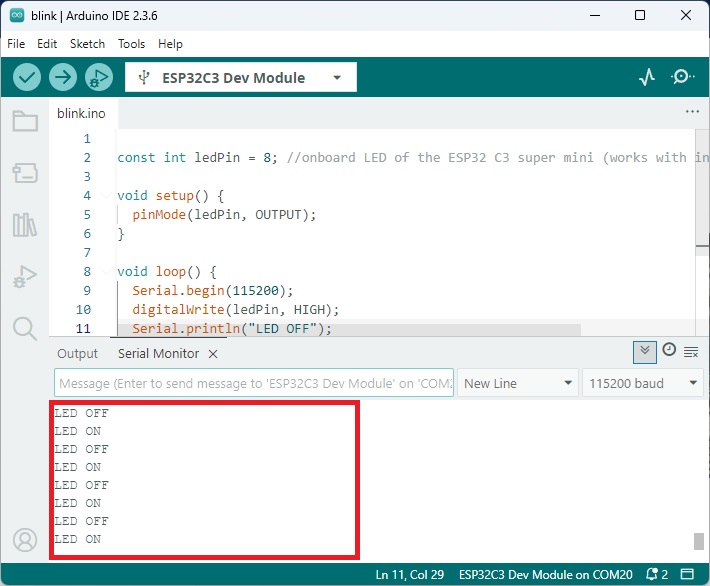Open the New Line ending dropdown

click(518, 383)
